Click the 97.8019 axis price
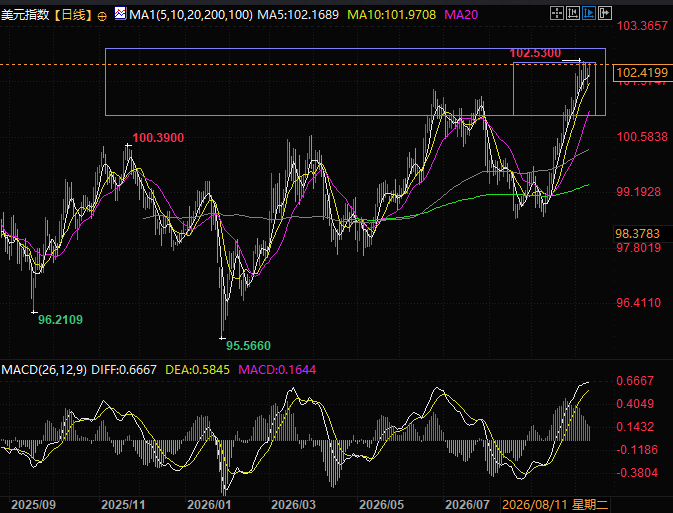This screenshot has width=673, height=513. (639, 248)
